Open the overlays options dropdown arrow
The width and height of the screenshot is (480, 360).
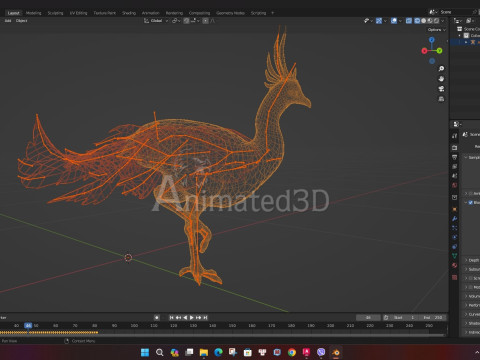pyautogui.click(x=400, y=21)
